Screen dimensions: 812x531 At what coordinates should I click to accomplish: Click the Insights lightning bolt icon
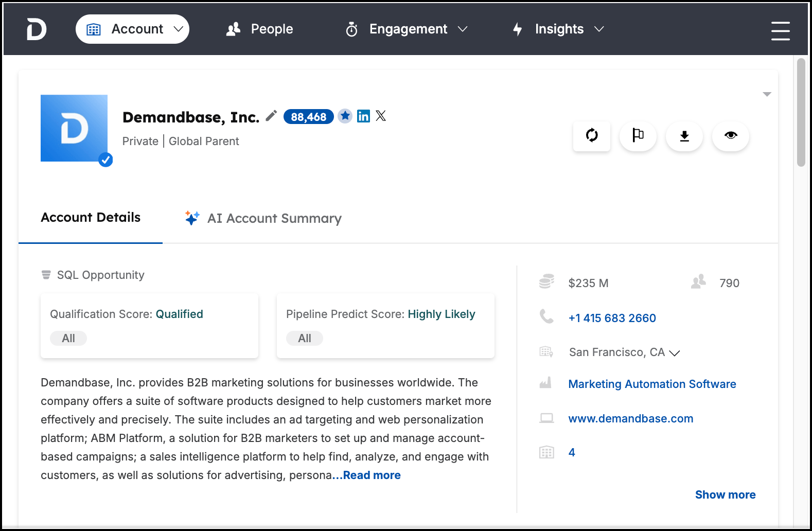coord(518,29)
